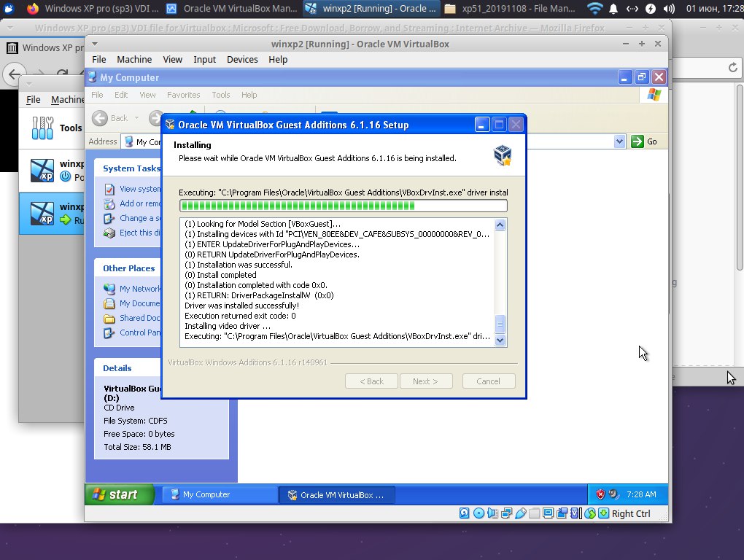Click the install log scrollbar thumb
Screen dimensions: 744x560
(x=500, y=324)
